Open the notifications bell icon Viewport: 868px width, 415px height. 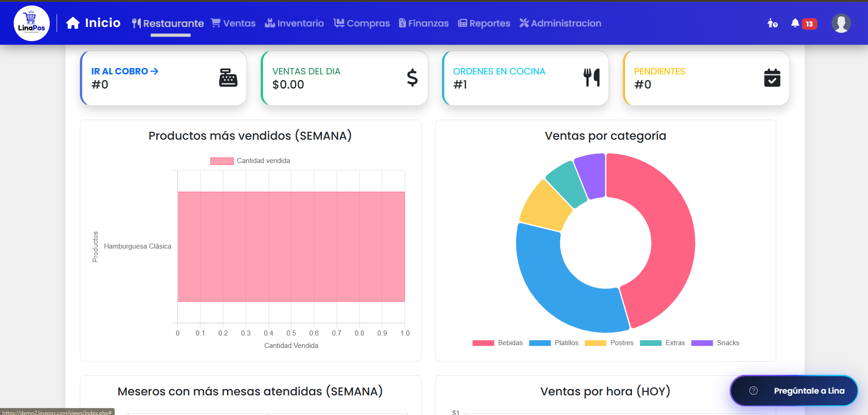(795, 23)
